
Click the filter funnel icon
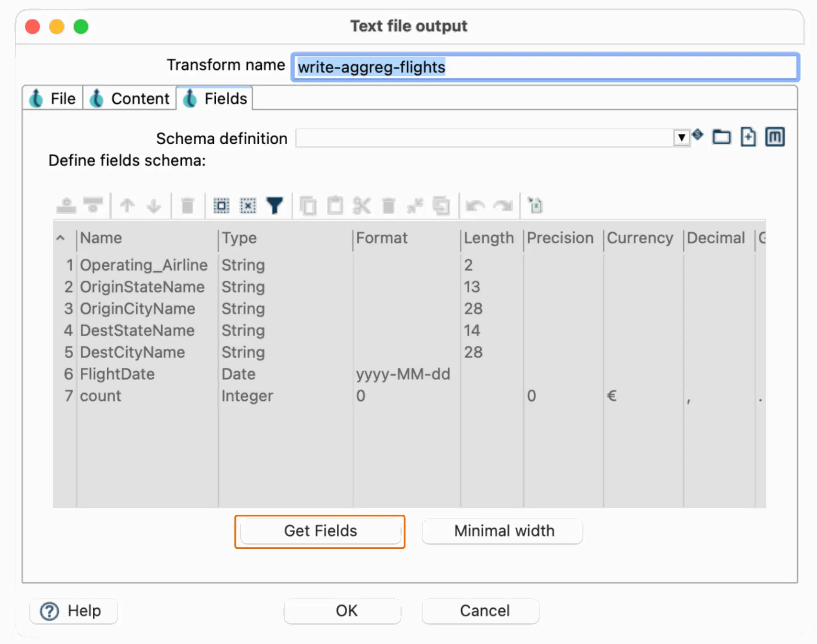coord(274,206)
